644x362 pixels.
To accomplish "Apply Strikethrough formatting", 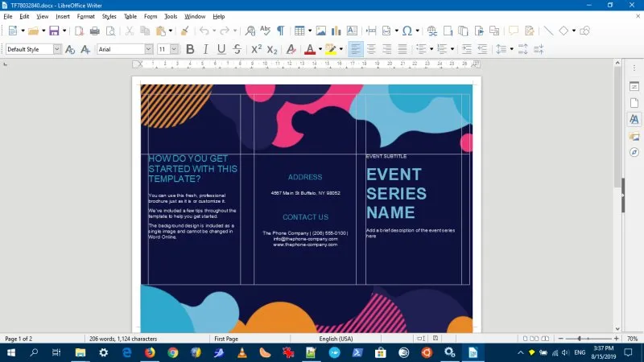I will (237, 49).
